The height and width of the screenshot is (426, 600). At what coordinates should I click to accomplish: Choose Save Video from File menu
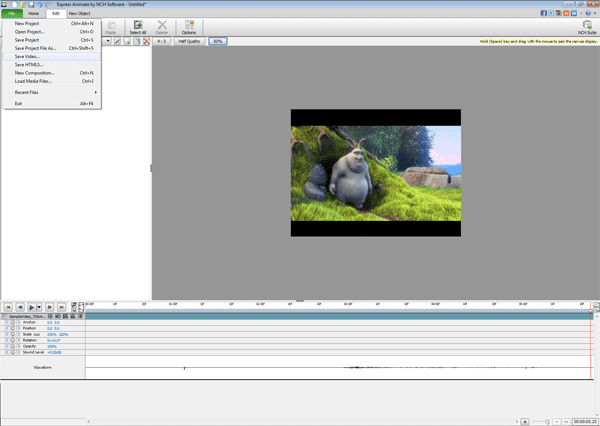pyautogui.click(x=52, y=56)
